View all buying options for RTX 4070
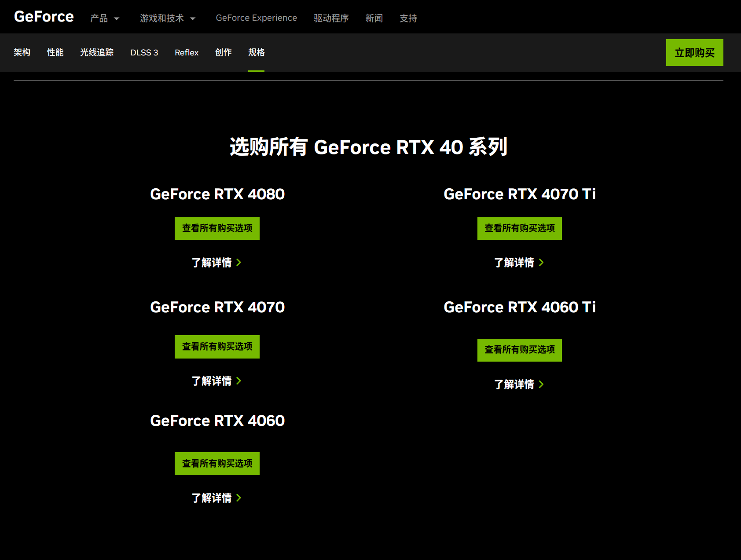Screen dimensions: 741x560 coord(217,347)
